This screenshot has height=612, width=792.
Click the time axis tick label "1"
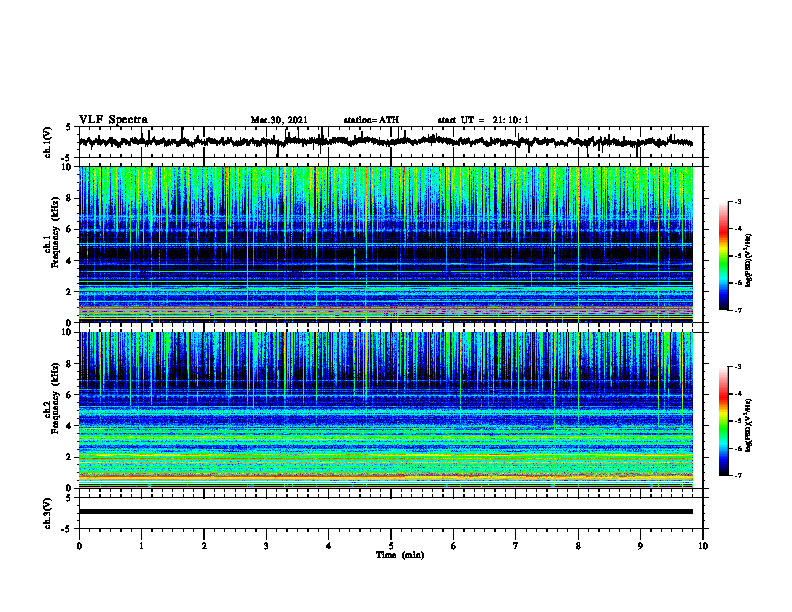click(141, 546)
